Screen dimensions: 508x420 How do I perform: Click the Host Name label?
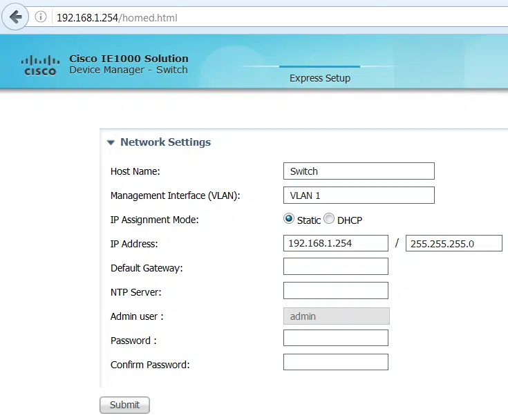[x=135, y=171]
